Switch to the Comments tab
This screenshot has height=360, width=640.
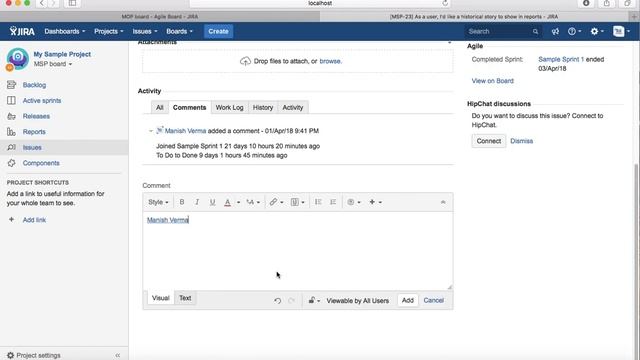[189, 107]
